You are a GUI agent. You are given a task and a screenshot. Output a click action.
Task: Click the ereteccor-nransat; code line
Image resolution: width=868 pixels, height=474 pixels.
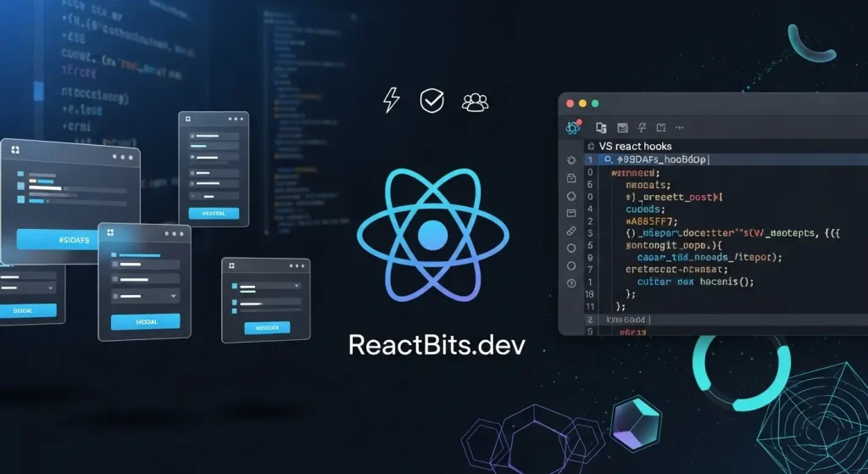[x=676, y=269]
